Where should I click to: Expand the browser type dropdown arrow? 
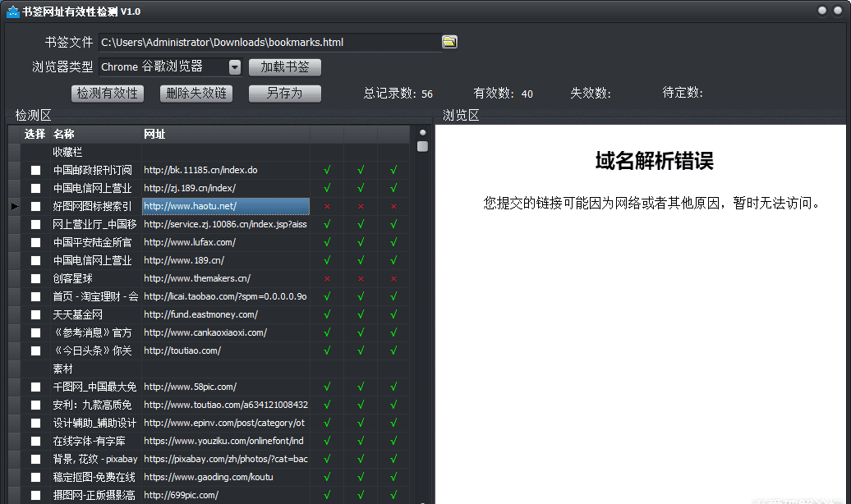234,66
